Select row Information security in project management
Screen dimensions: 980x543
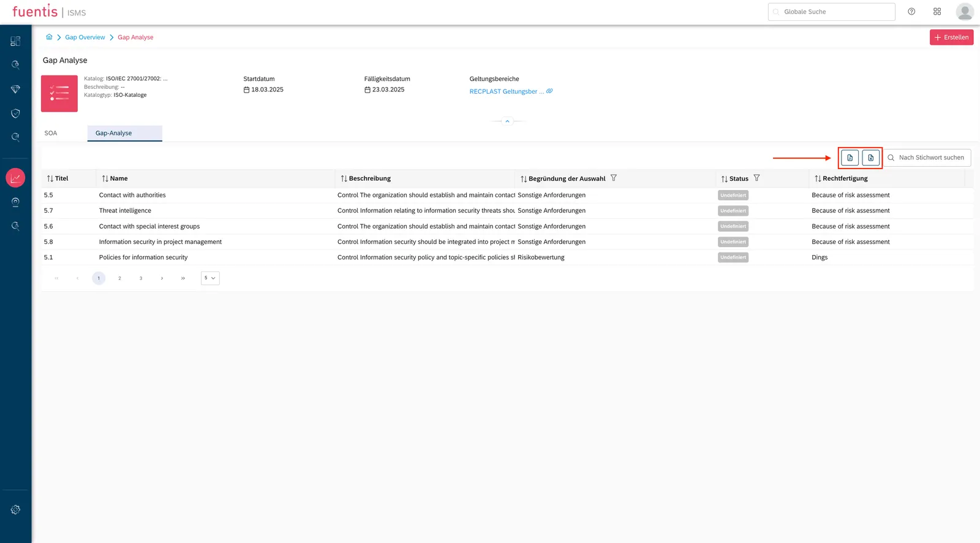tap(507, 242)
